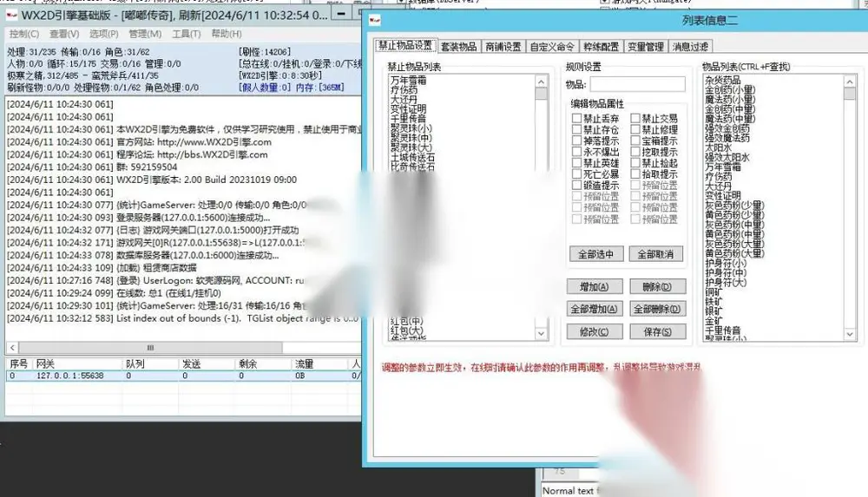Switch to the 变量管理 tab

[x=646, y=47]
